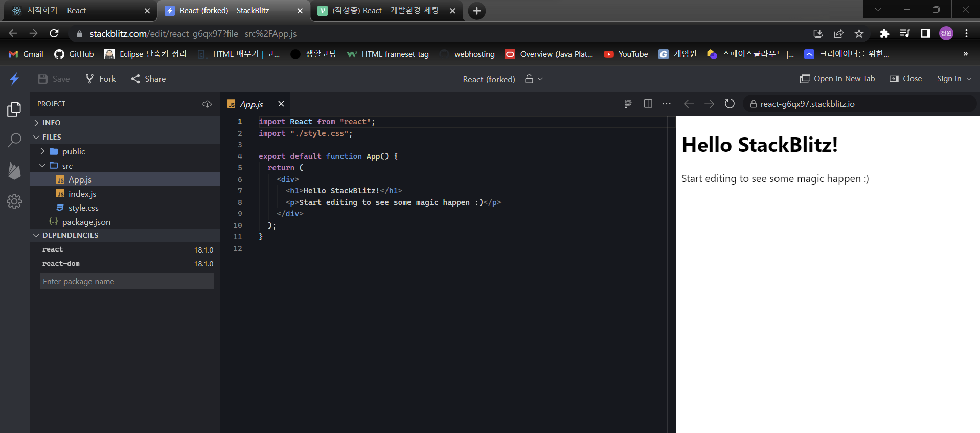Open the Chrome extensions puzzle icon
This screenshot has width=980, height=433.
coord(884,33)
